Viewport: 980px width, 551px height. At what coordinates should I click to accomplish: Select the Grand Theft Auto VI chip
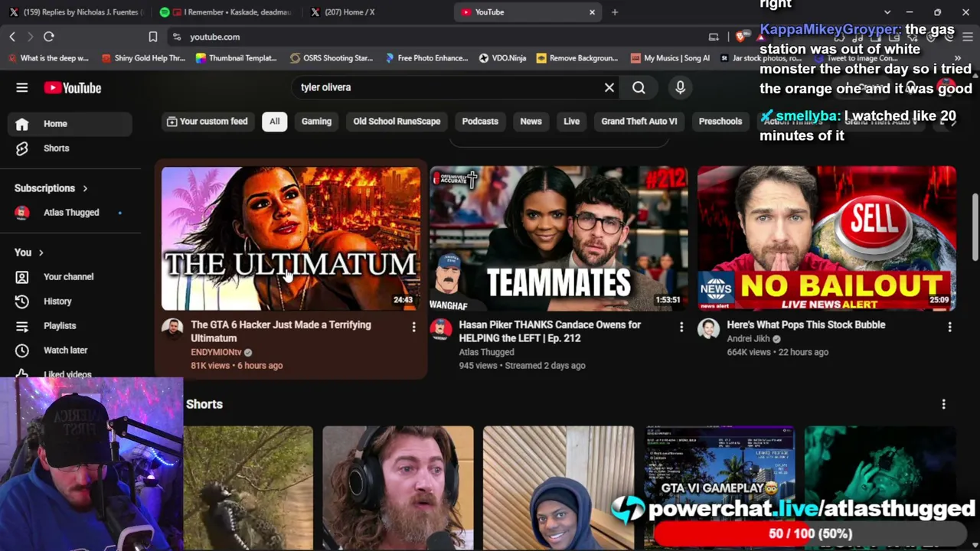pyautogui.click(x=639, y=122)
